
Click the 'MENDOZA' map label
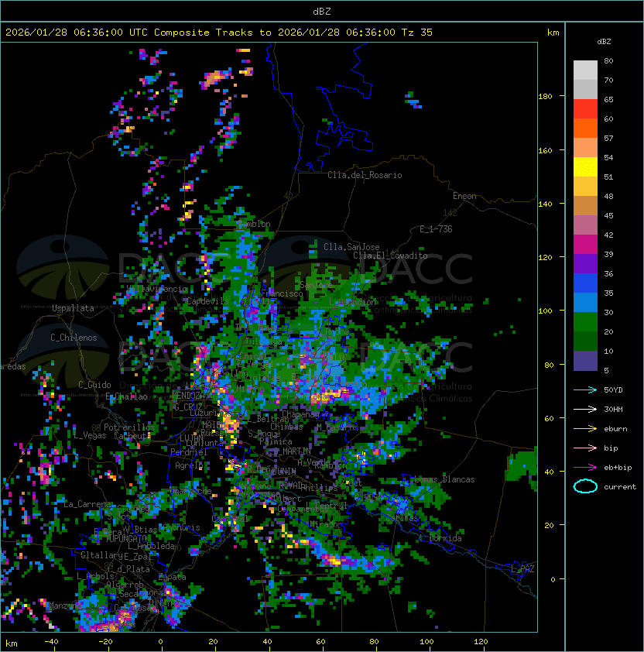point(188,396)
